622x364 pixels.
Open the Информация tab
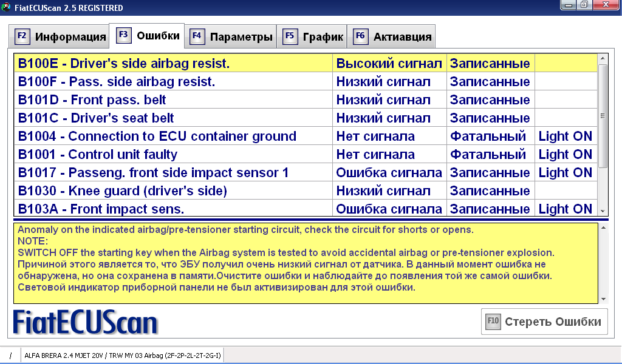[x=59, y=36]
